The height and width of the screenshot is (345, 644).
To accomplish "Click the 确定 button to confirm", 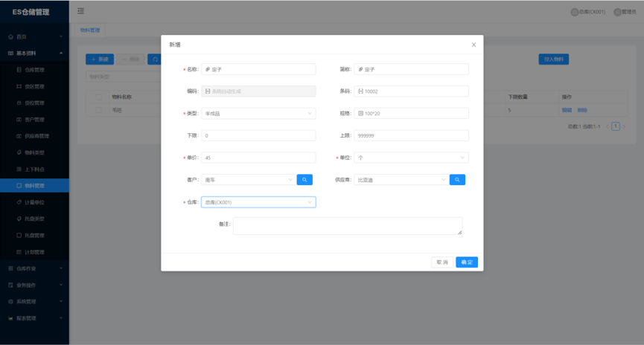I will [467, 262].
